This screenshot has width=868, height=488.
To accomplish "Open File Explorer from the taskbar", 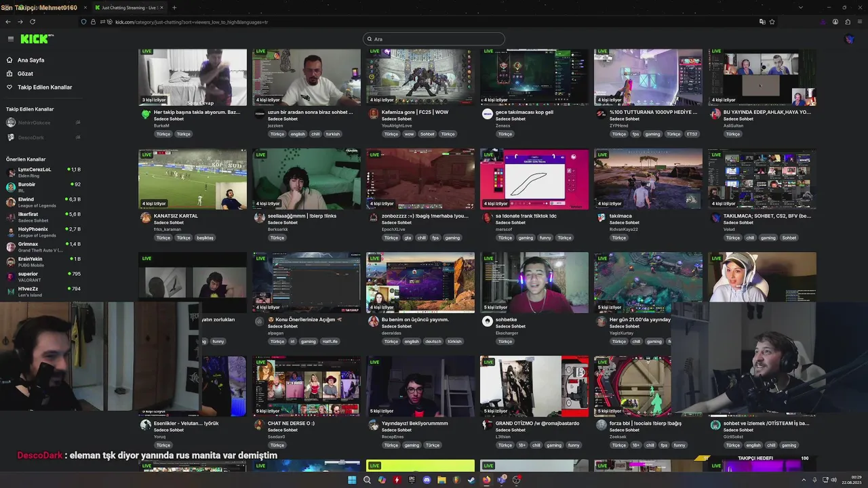I will click(x=441, y=480).
